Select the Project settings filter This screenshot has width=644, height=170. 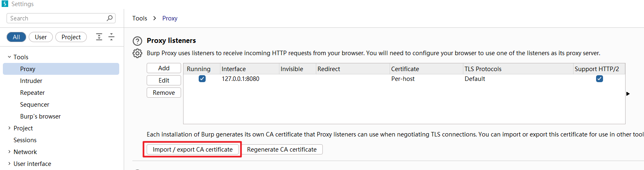tap(71, 37)
